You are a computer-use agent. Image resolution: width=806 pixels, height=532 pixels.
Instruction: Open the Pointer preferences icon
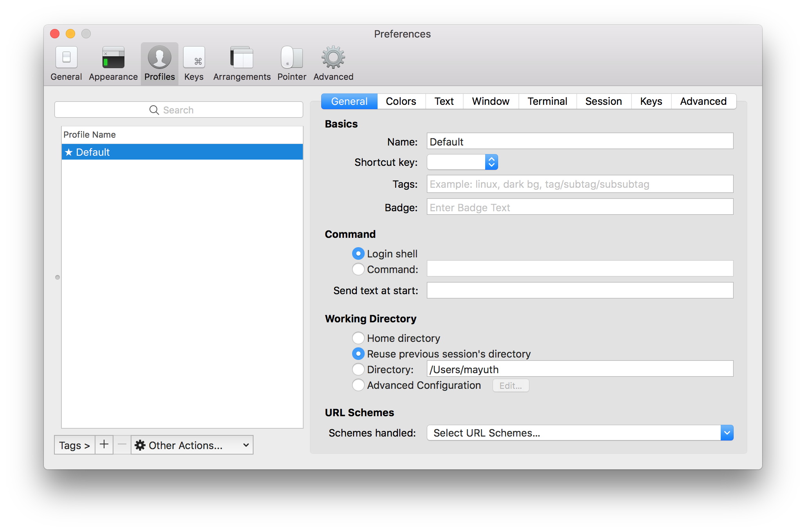291,58
